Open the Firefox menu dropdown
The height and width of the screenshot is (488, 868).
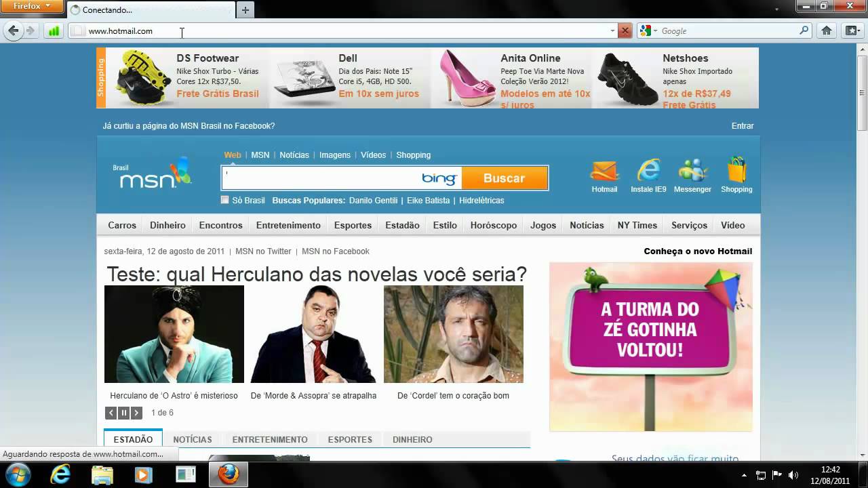click(32, 6)
